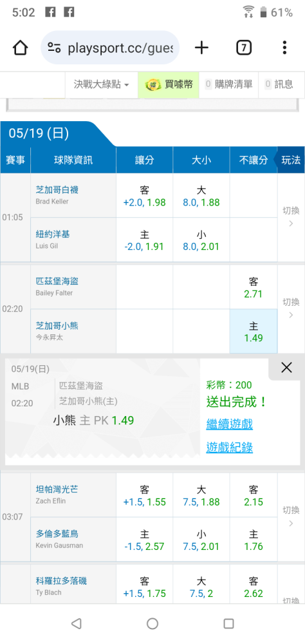Screen dimensions: 305x644
Task: Switch play mode for the 01:05 game
Action: (291, 217)
